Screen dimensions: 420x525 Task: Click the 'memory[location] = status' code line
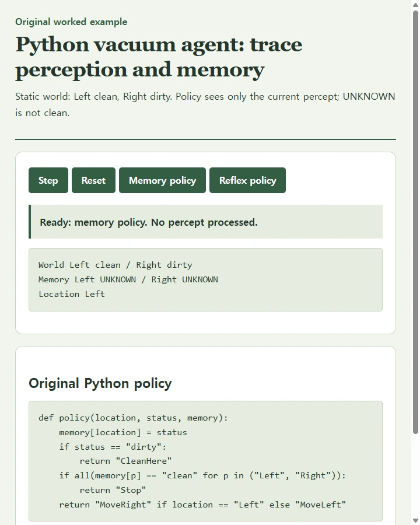point(123,432)
